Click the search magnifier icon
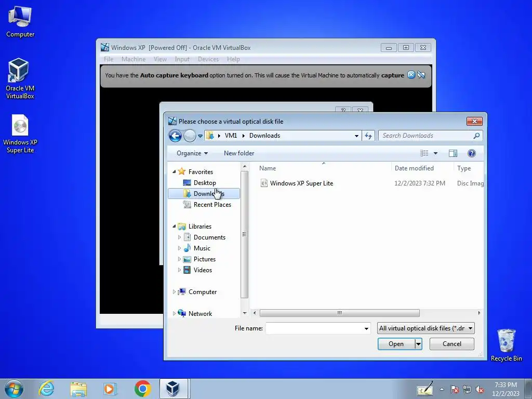 tap(476, 136)
